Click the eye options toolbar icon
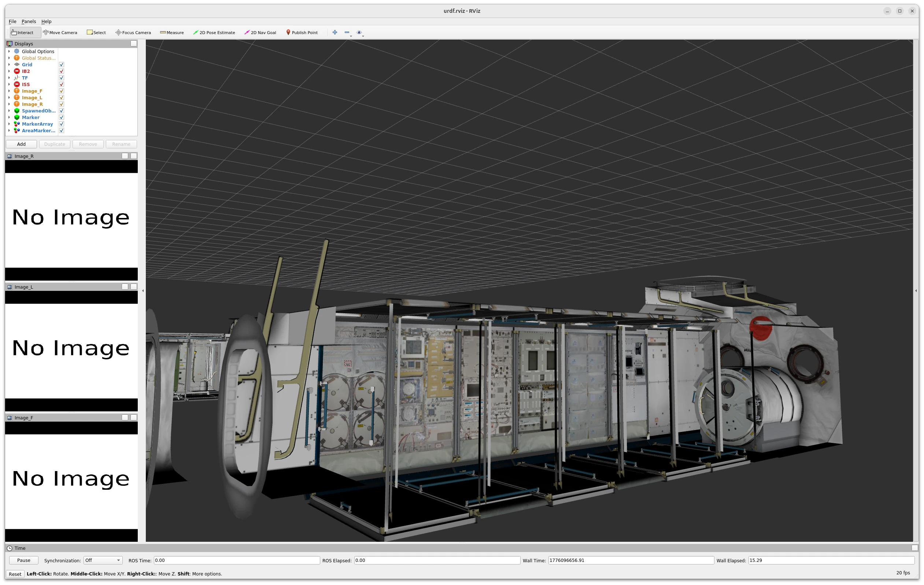The height and width of the screenshot is (585, 924). pyautogui.click(x=359, y=33)
